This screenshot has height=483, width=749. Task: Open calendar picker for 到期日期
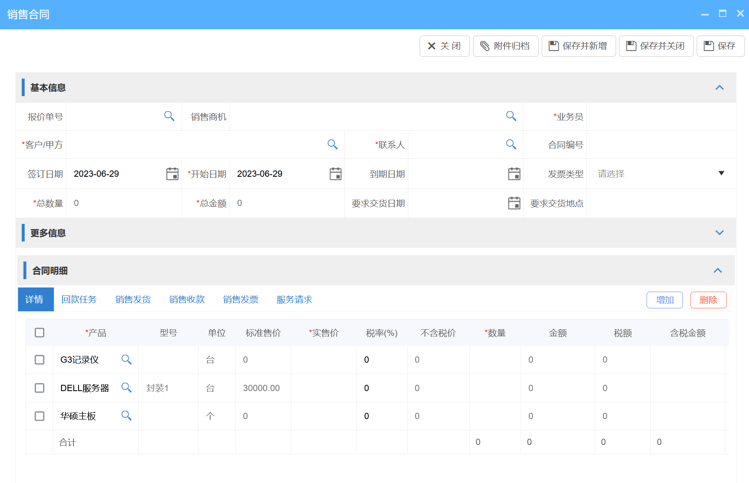(514, 174)
